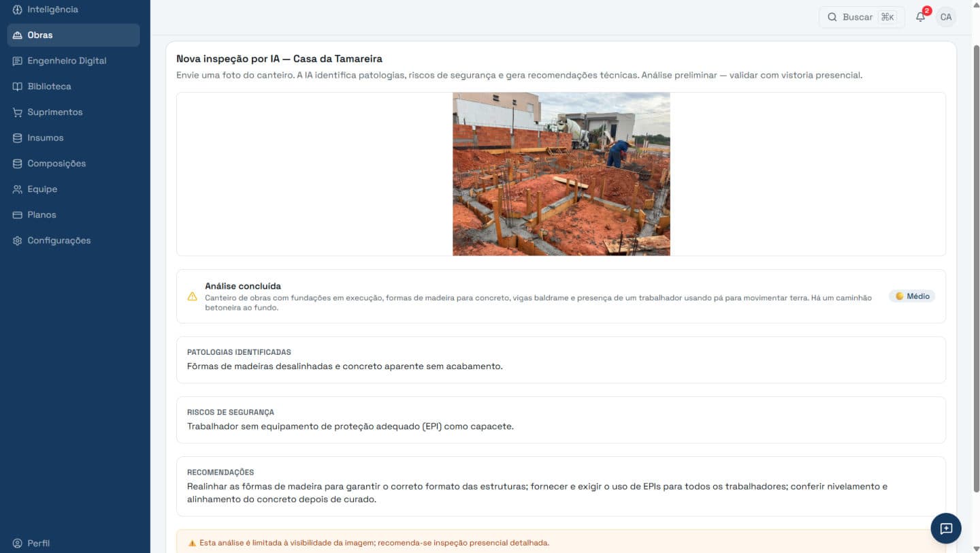Click the Composições database icon
Viewport: 980px width, 553px height.
click(18, 163)
